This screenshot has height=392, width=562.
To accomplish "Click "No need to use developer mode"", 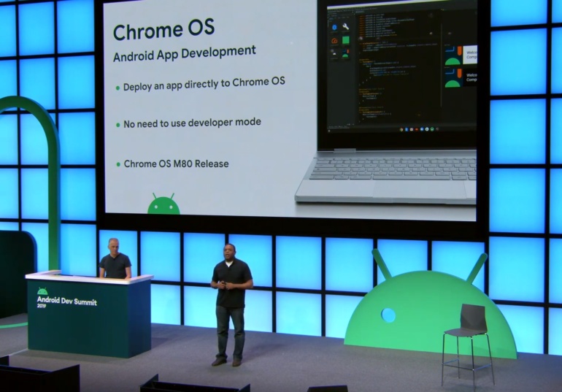I will click(x=192, y=123).
